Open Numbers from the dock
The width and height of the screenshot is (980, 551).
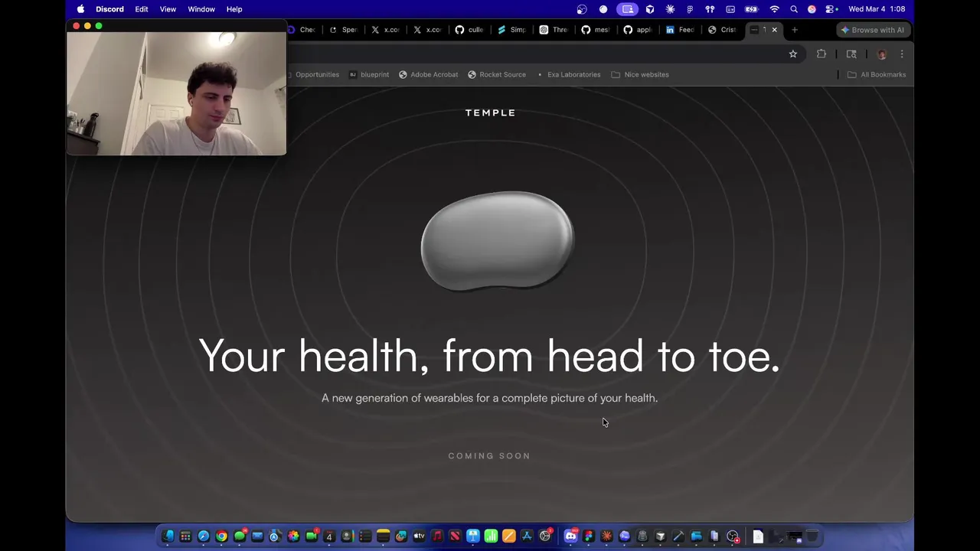(491, 536)
